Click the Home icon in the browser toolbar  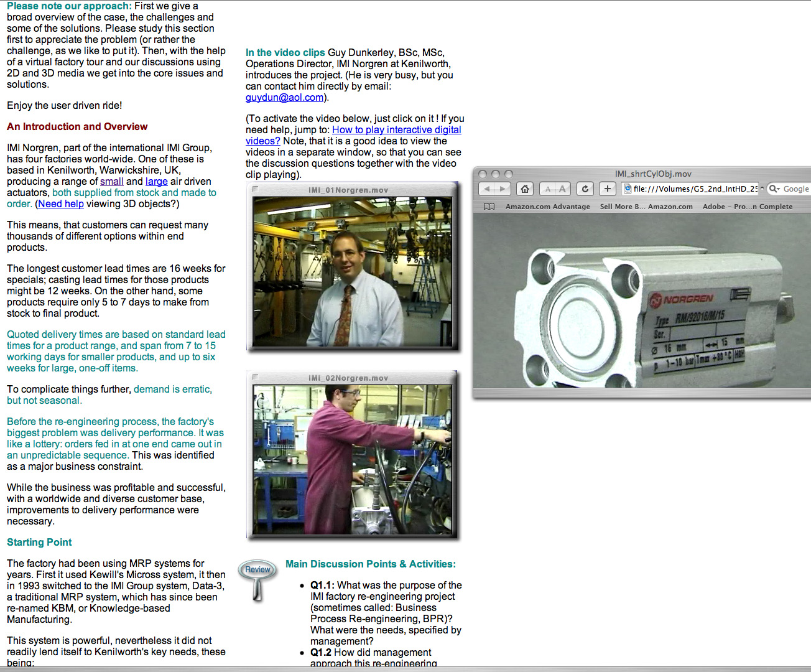[x=525, y=189]
